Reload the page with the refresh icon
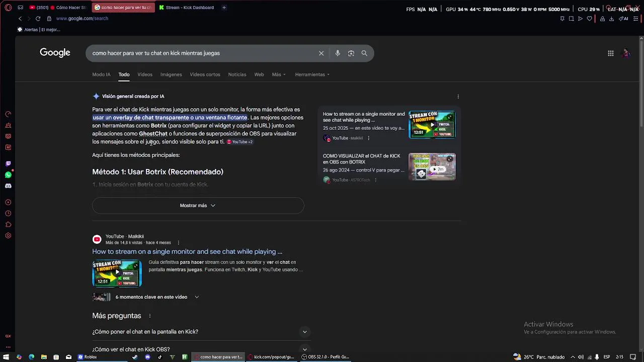This screenshot has width=644, height=362. [x=38, y=19]
